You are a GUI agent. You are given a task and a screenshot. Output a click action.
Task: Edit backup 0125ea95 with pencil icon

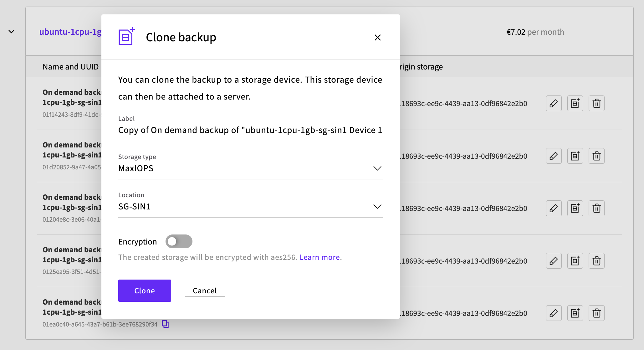pos(554,261)
